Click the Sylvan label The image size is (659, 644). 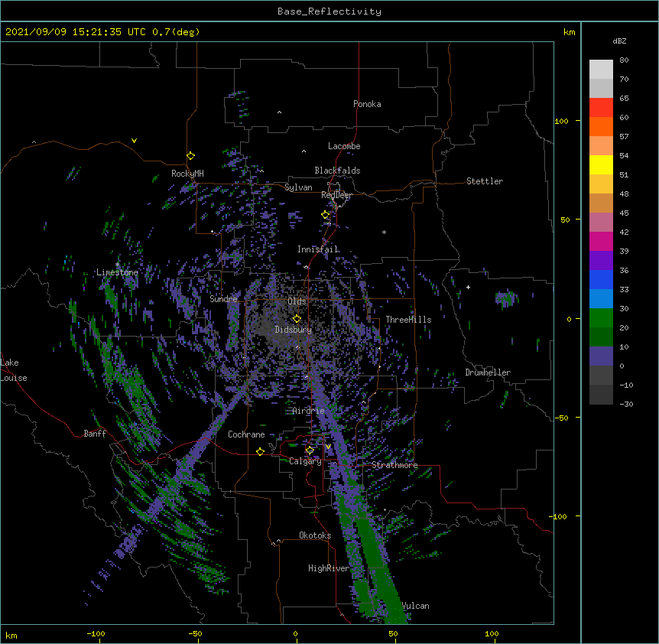pos(298,187)
